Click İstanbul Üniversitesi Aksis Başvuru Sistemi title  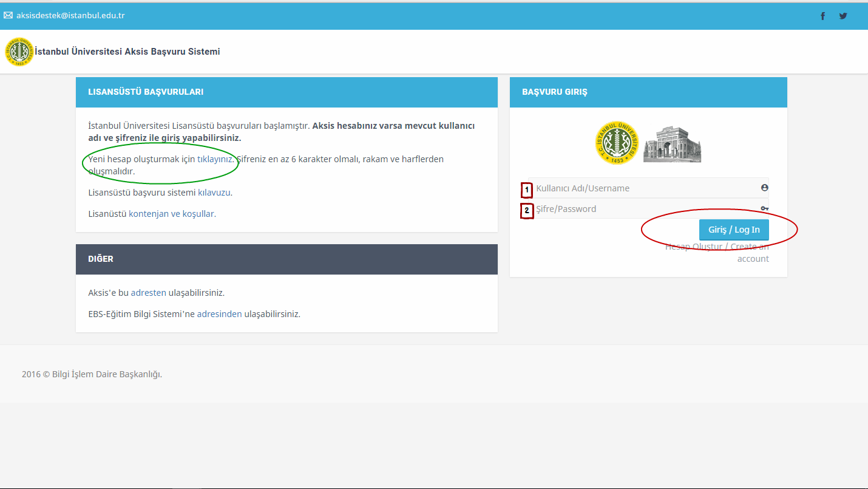click(x=127, y=52)
